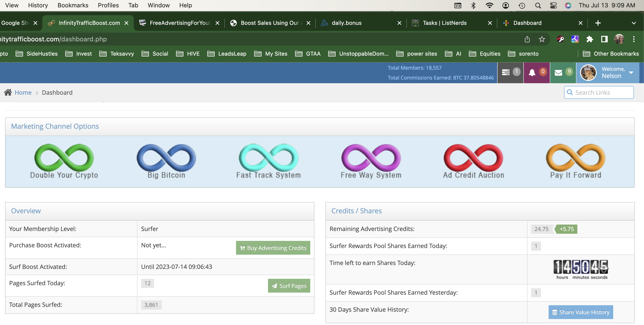Open the Fast Track System channel
644x325 pixels.
click(x=268, y=161)
